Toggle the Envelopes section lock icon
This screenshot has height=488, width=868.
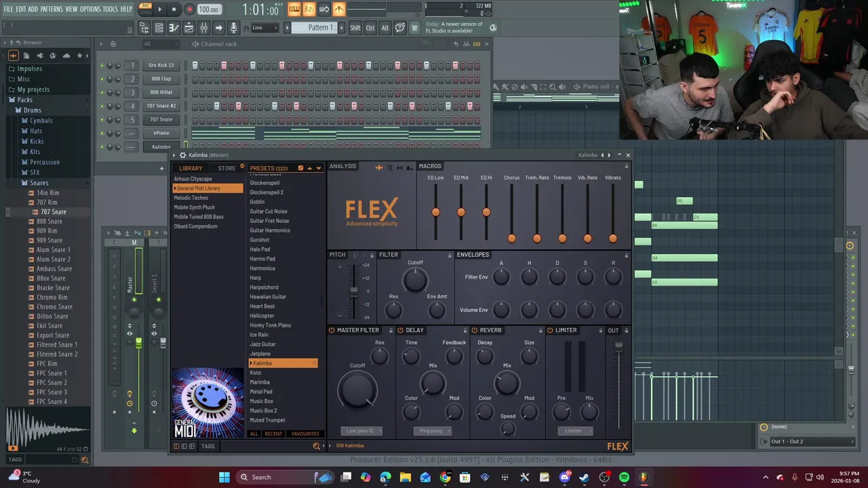tap(627, 255)
